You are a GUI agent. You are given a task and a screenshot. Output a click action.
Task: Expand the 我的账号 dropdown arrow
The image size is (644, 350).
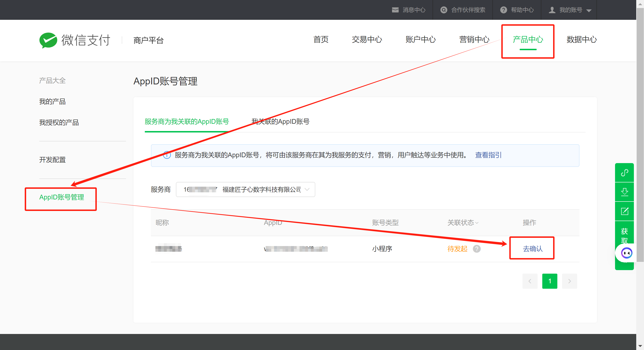(589, 11)
